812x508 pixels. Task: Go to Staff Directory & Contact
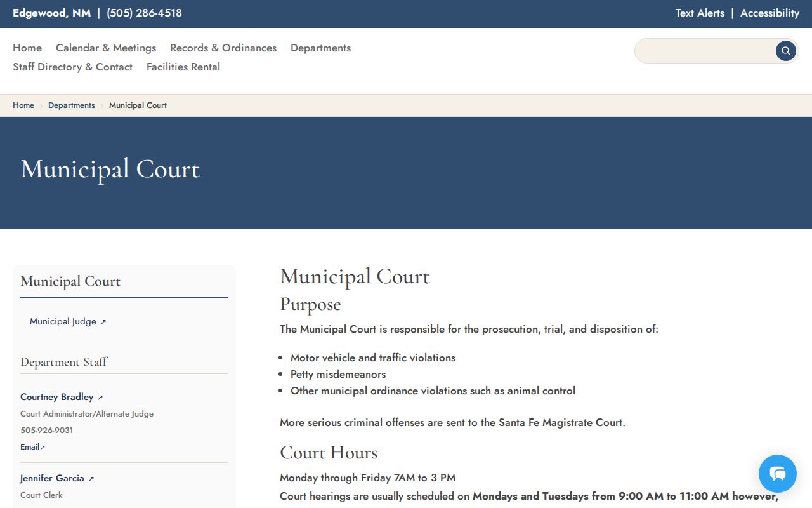click(72, 67)
